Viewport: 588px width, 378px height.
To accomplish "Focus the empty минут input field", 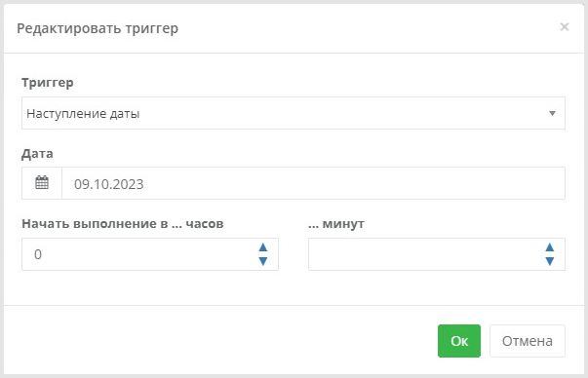I will click(437, 254).
